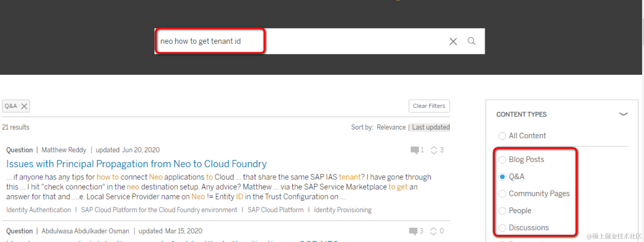Open the Principal Propagation question link
The height and width of the screenshot is (242, 644).
click(136, 164)
